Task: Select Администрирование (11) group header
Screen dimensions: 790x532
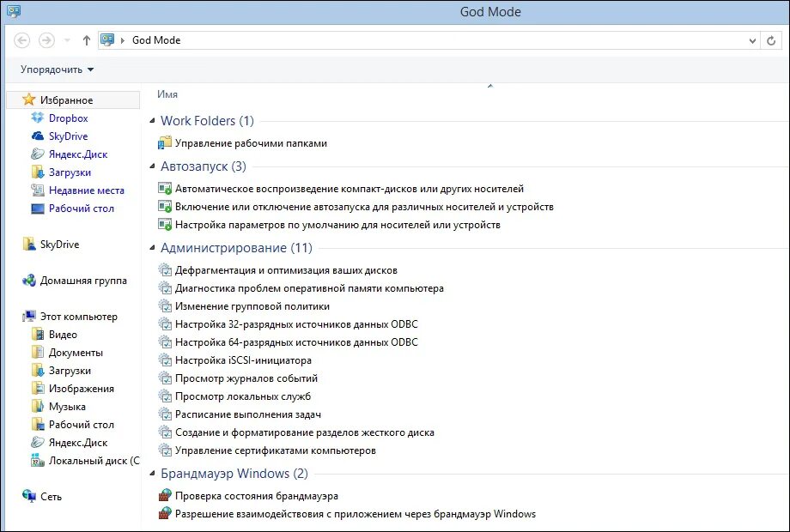Action: pos(236,248)
